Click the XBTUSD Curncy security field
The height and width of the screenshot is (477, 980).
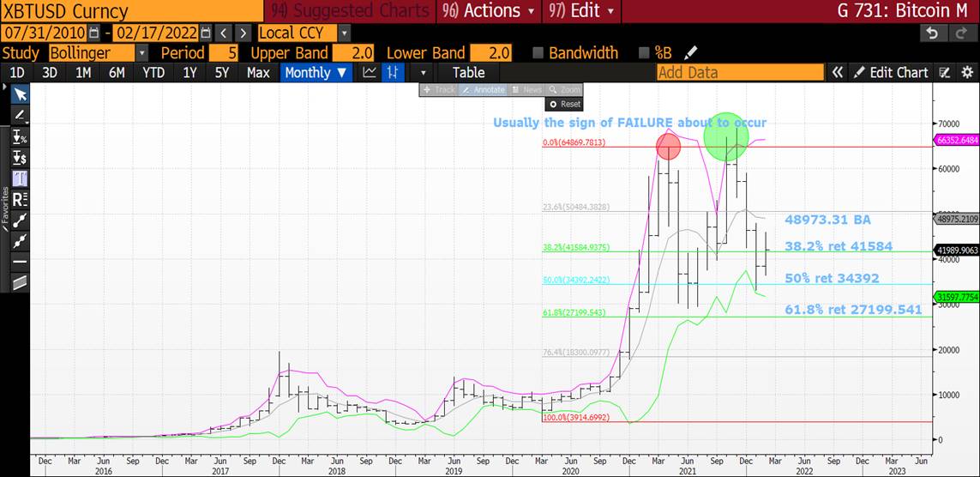point(131,10)
